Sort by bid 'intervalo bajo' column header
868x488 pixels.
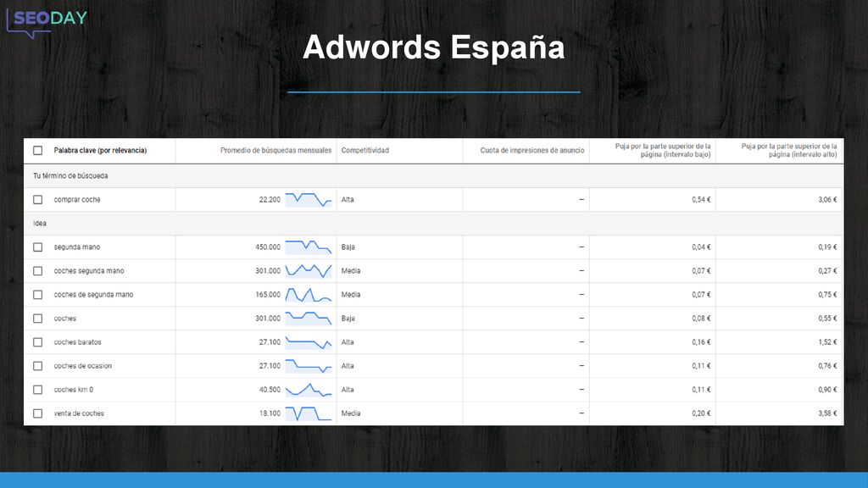pos(663,151)
